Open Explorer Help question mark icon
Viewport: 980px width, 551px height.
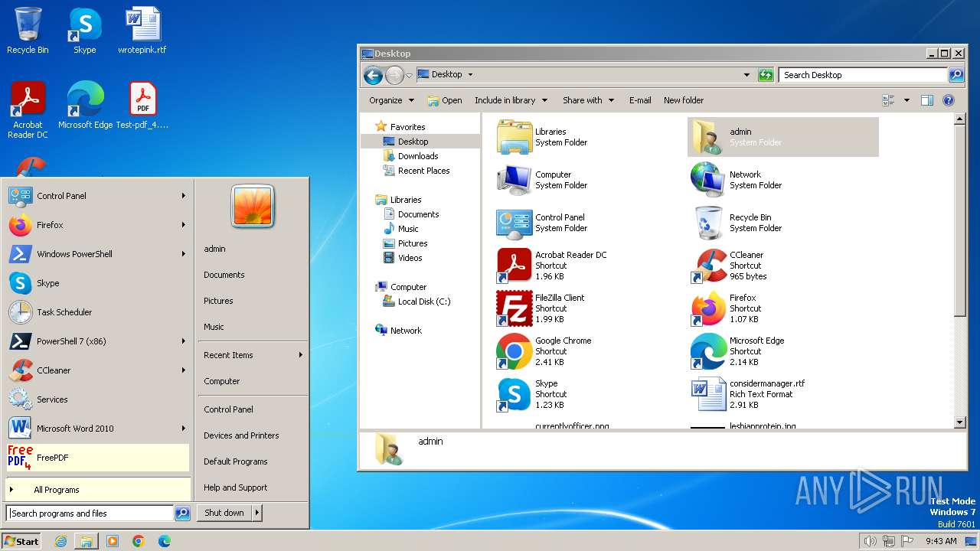point(949,100)
